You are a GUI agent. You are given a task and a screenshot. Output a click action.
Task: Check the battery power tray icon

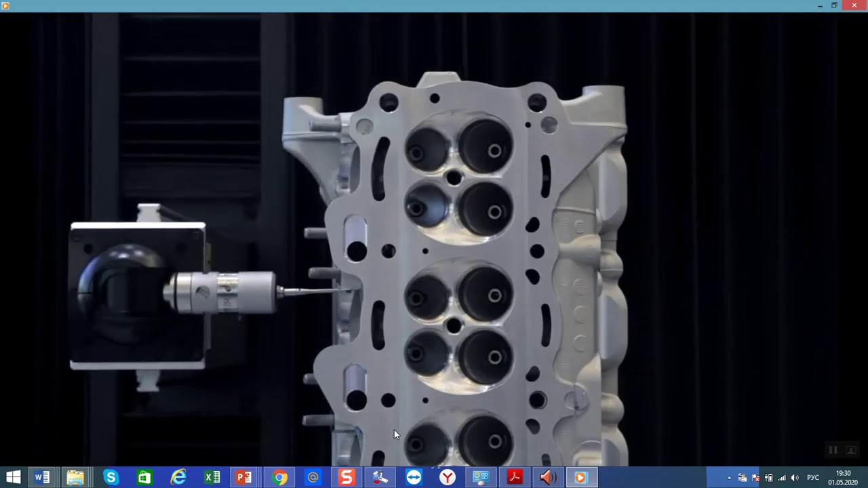pyautogui.click(x=768, y=478)
